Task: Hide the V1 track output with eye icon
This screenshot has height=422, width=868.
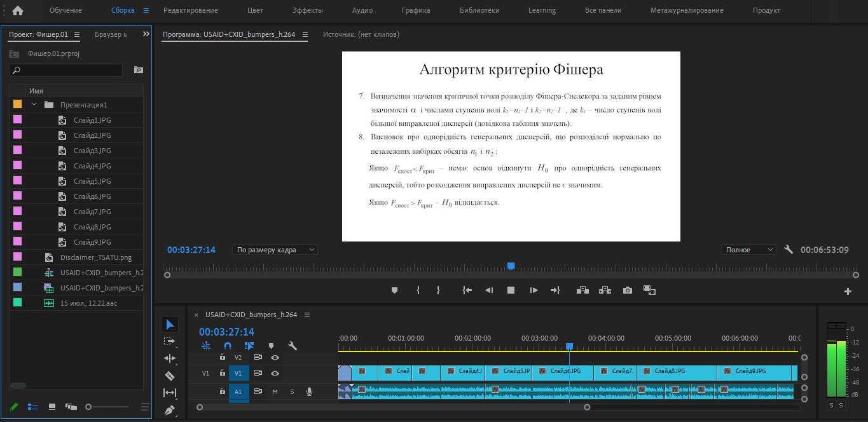Action: [275, 373]
